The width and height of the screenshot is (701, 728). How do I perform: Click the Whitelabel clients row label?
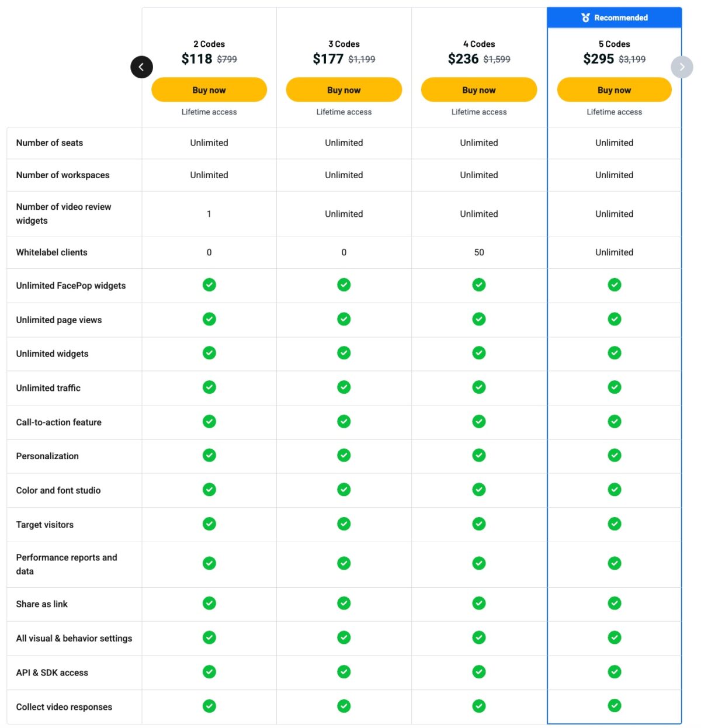pos(52,252)
